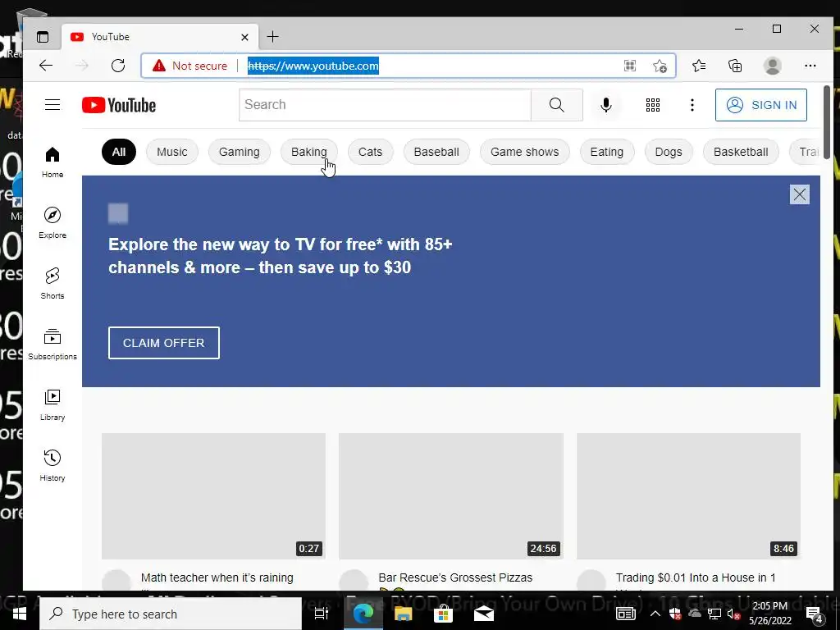The width and height of the screenshot is (840, 630).
Task: Open Microsoft Store from the taskbar
Action: tap(443, 614)
